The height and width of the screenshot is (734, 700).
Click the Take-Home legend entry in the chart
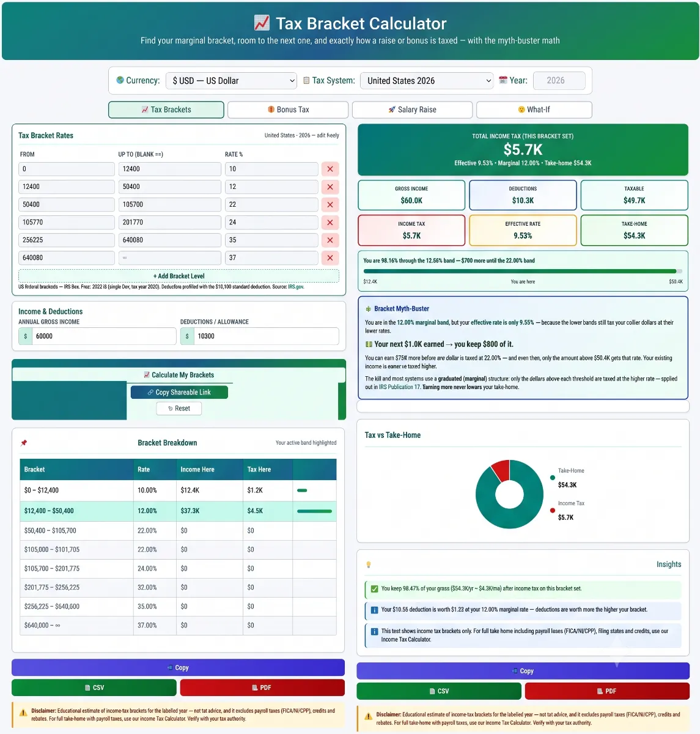pyautogui.click(x=567, y=478)
